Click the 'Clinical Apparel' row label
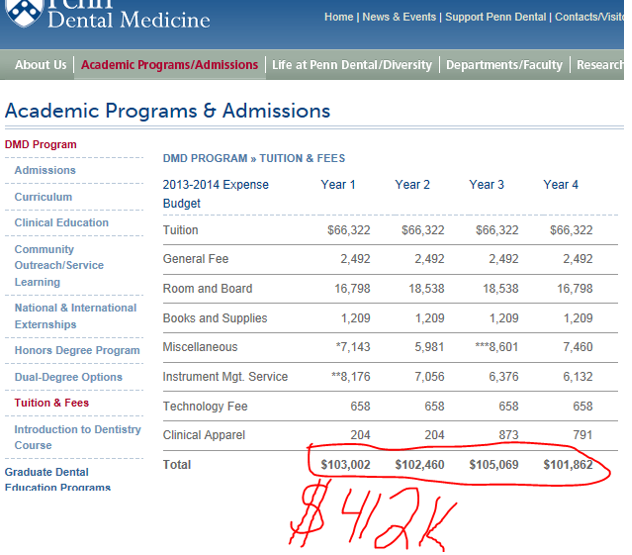Screen dimensions: 632x555 (x=204, y=435)
